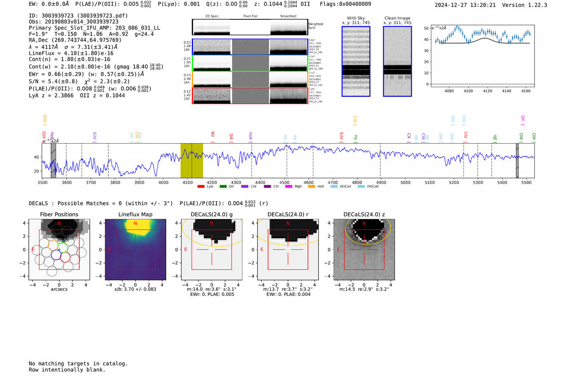Select the green fiber circle in Fiber Positions

(x=63, y=248)
